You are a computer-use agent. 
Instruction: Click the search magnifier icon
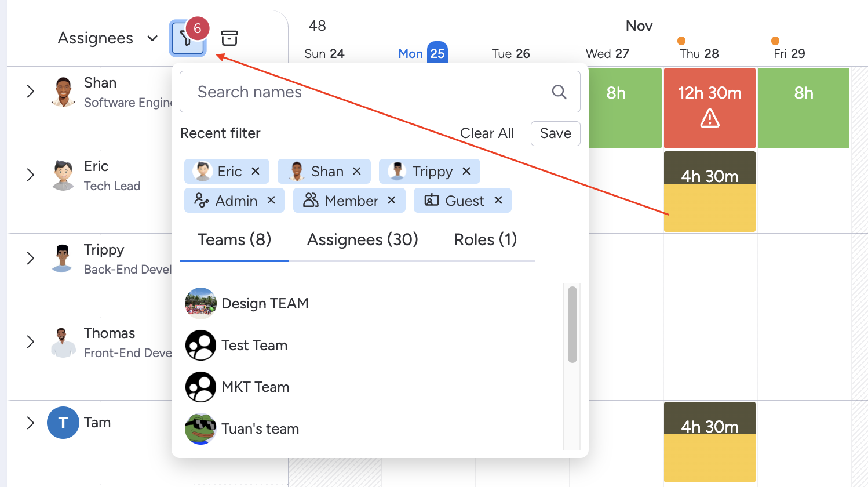[x=559, y=92]
